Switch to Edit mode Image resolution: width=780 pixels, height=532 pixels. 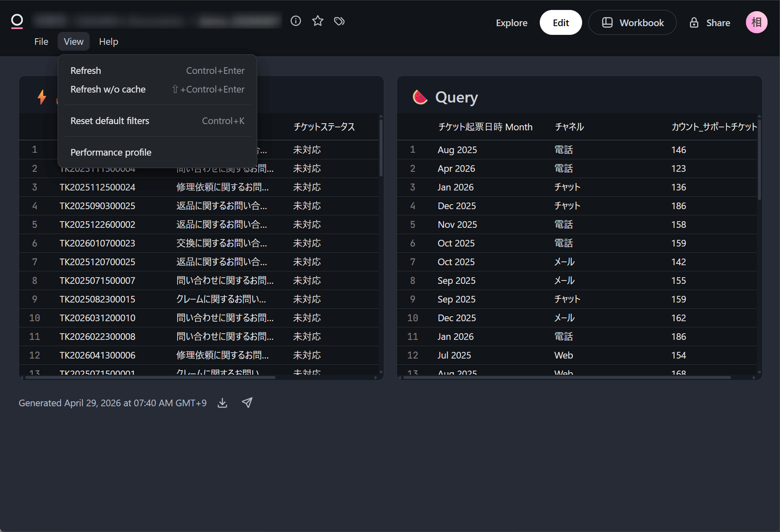point(561,23)
